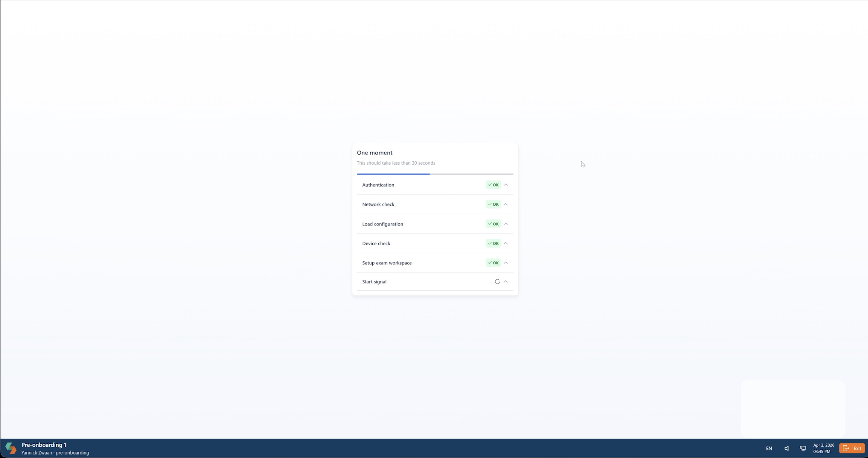Click the Network check OK badge
Image resolution: width=868 pixels, height=458 pixels.
493,205
